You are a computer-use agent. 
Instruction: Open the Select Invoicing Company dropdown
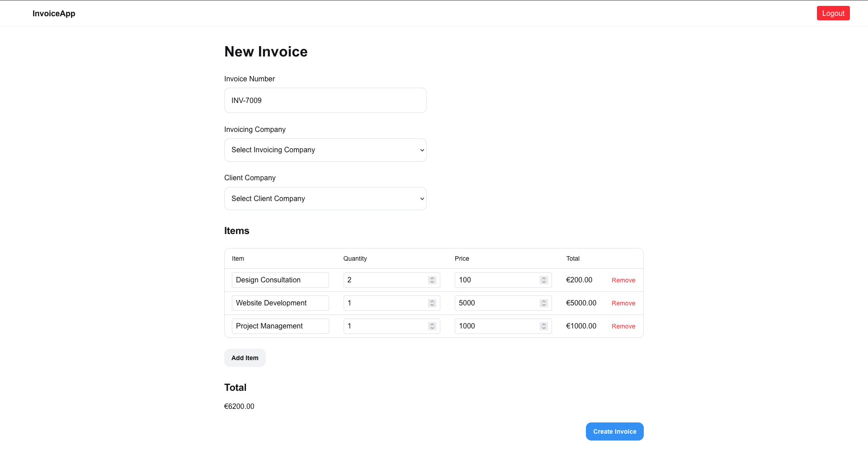(x=325, y=150)
